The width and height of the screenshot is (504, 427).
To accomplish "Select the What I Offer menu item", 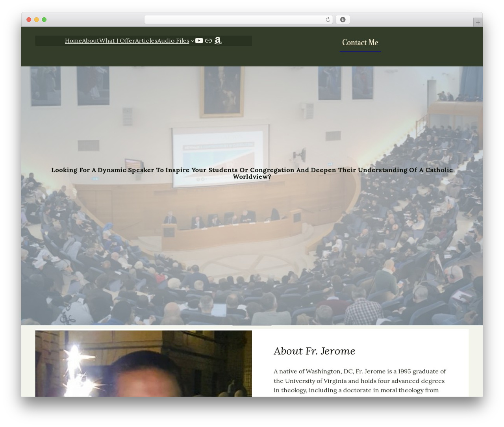I will tap(117, 41).
